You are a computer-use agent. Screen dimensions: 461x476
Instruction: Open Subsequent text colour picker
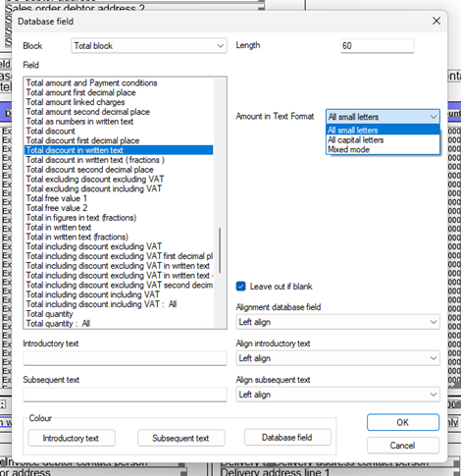pos(180,438)
